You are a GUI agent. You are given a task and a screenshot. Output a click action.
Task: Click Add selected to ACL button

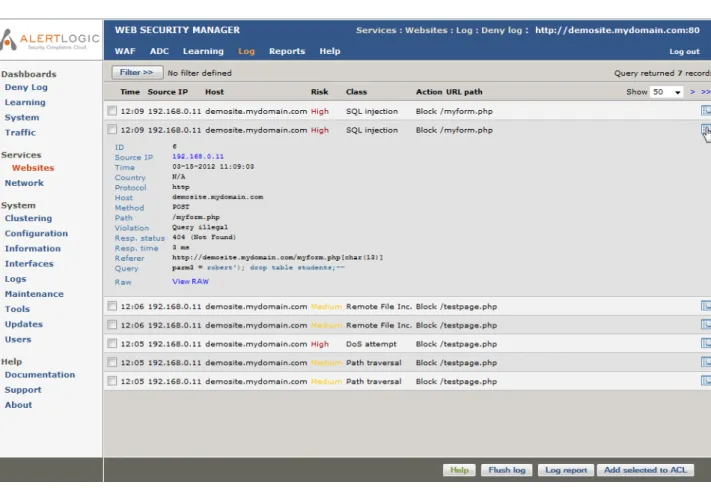click(645, 470)
